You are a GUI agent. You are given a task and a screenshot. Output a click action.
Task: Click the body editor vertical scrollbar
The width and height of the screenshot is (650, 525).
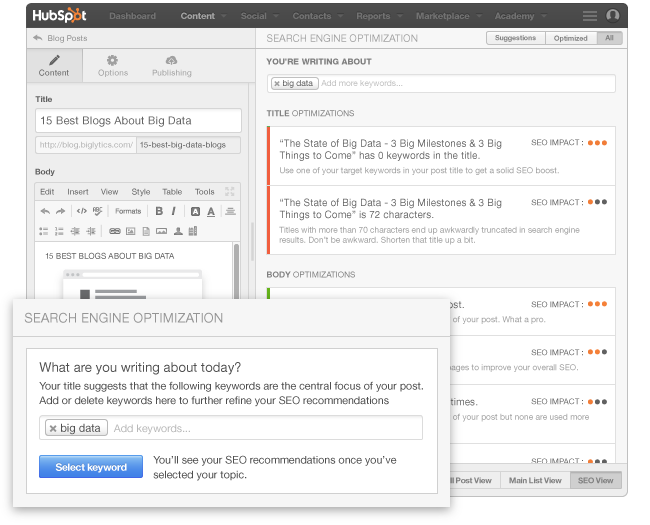pyautogui.click(x=236, y=270)
